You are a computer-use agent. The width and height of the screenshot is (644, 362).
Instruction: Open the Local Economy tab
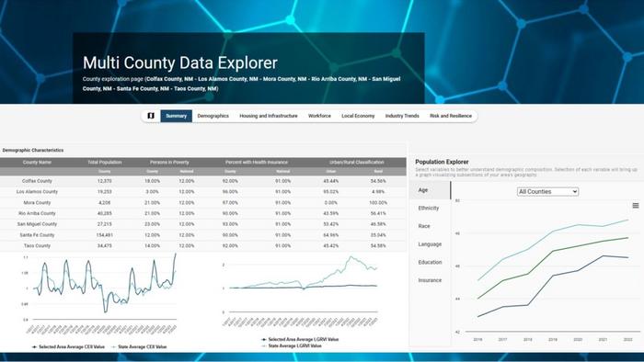358,116
